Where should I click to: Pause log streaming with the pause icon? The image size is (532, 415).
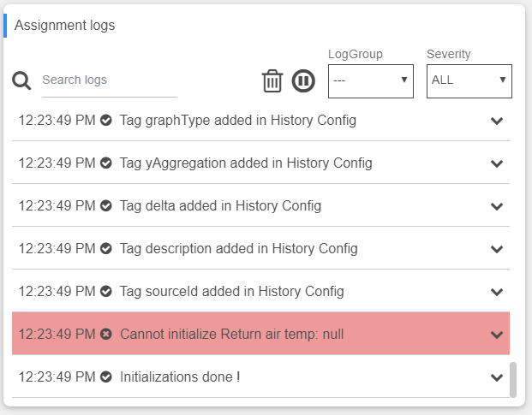point(303,80)
